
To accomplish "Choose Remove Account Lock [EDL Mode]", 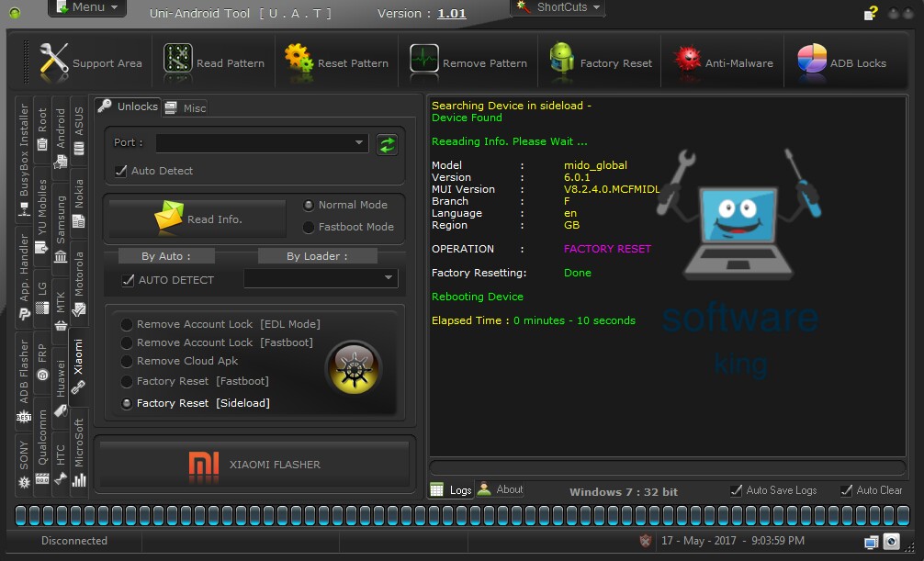I will click(126, 325).
